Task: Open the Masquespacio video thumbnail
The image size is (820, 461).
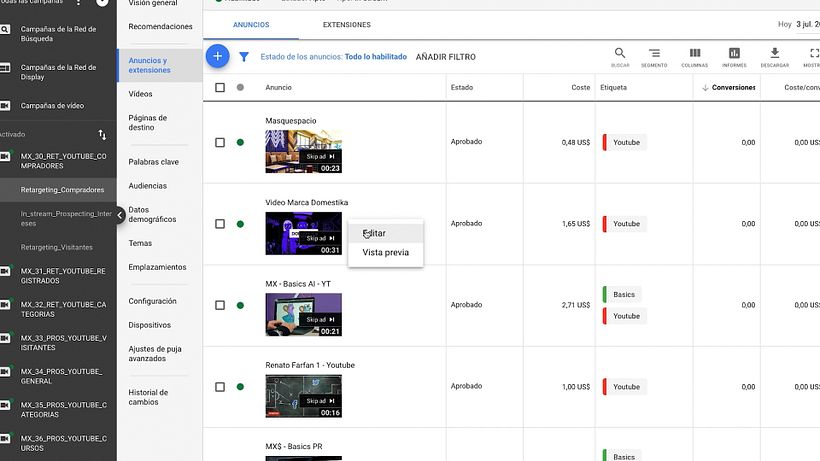Action: (x=303, y=152)
